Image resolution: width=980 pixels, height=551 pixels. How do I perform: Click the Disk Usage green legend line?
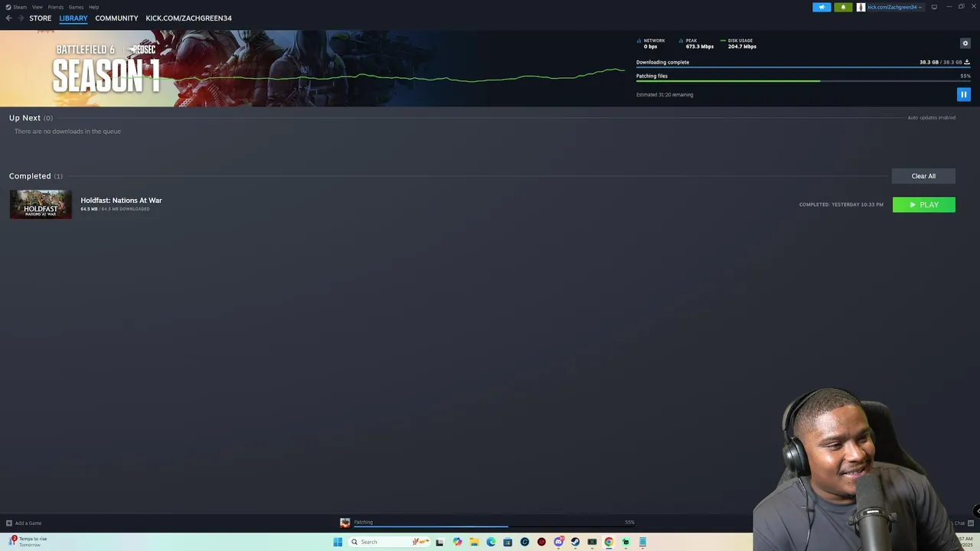(x=723, y=41)
